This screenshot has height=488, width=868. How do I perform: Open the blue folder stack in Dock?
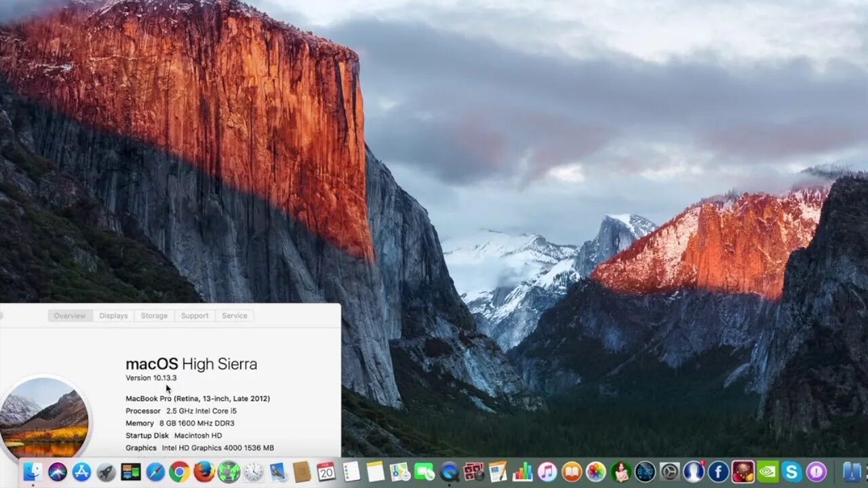[852, 471]
